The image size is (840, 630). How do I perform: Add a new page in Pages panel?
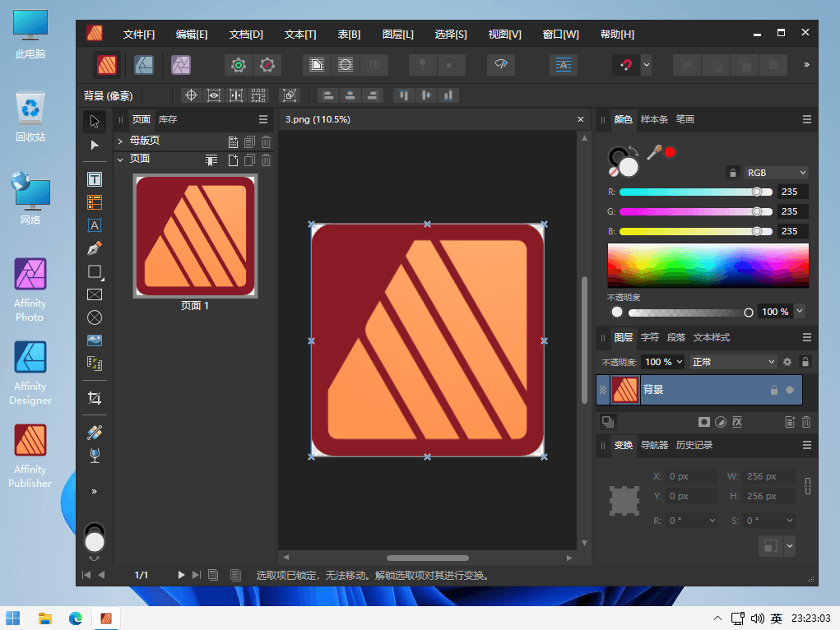[233, 160]
